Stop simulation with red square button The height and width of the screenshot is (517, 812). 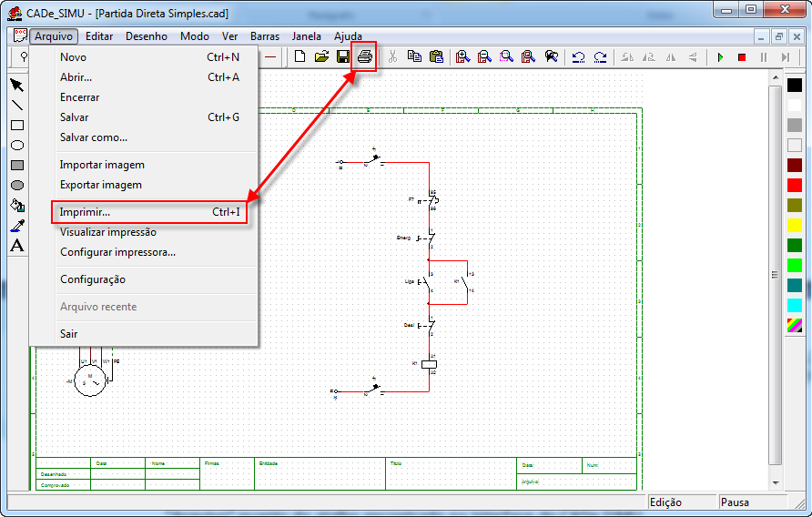[742, 56]
